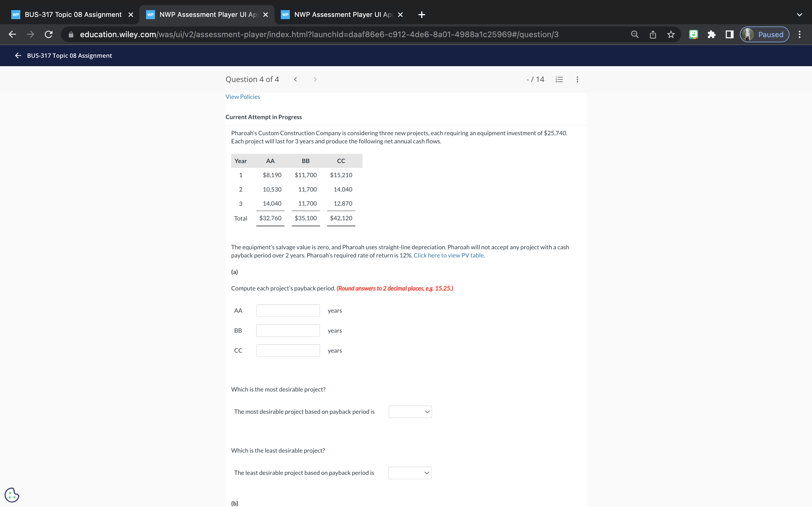Image resolution: width=812 pixels, height=507 pixels.
Task: Switch to the third NWP Assessment Player tab
Action: [x=342, y=15]
